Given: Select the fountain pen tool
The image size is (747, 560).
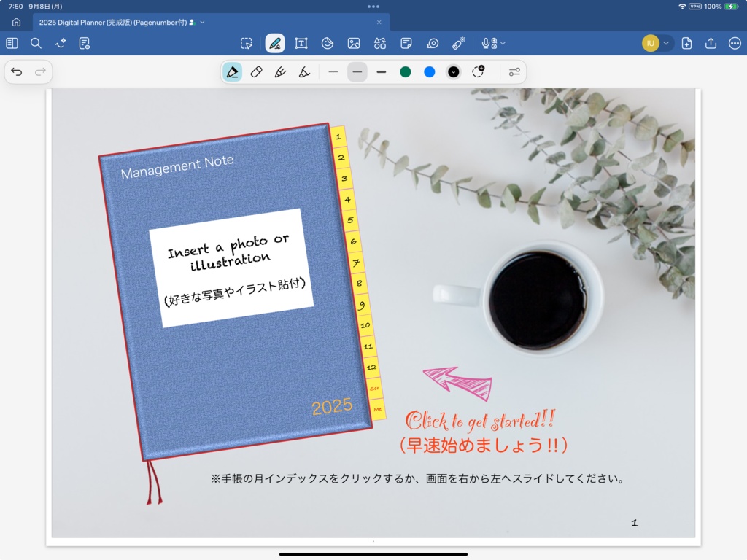Looking at the screenshot, I should point(233,72).
